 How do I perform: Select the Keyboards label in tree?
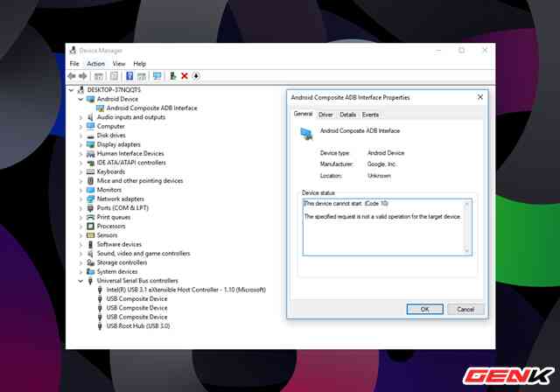(x=111, y=172)
